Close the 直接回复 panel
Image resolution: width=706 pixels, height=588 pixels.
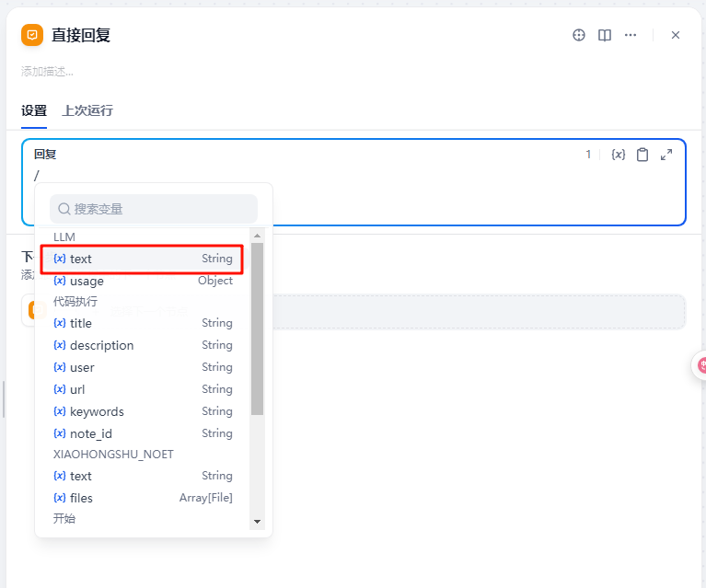[x=676, y=35]
